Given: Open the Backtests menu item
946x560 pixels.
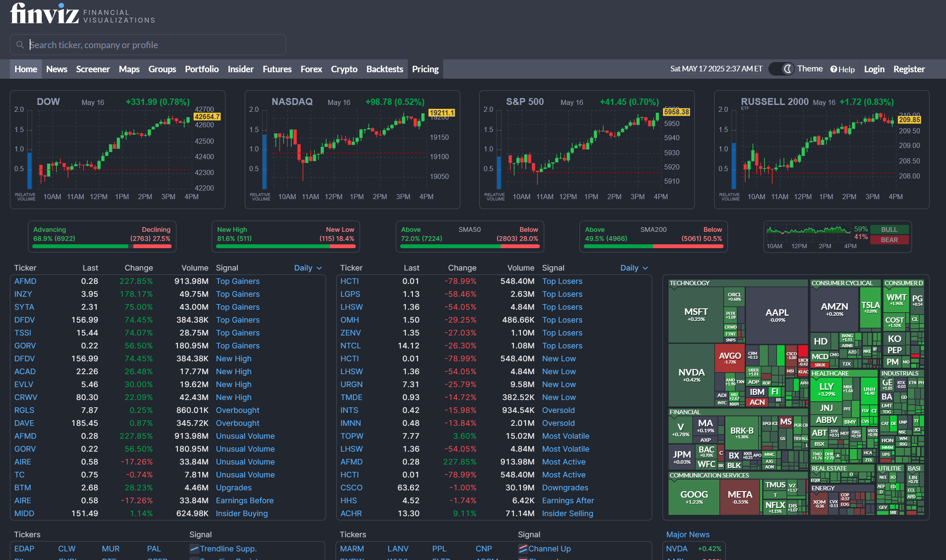Looking at the screenshot, I should [385, 69].
